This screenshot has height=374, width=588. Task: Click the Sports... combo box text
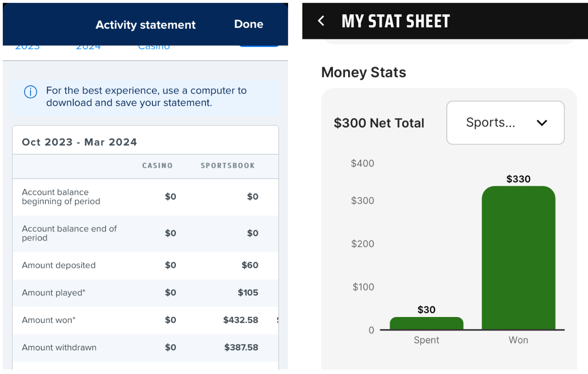pyautogui.click(x=490, y=122)
